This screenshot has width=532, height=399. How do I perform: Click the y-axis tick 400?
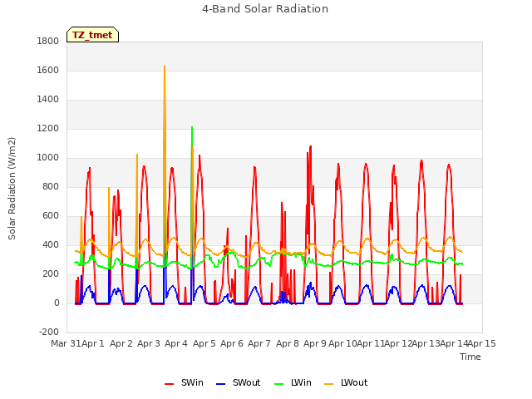(x=51, y=245)
